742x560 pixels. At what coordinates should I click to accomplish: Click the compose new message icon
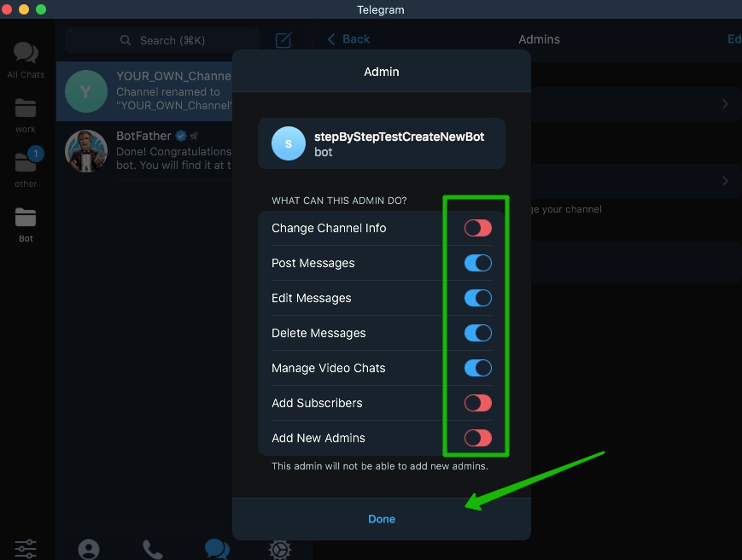(283, 40)
